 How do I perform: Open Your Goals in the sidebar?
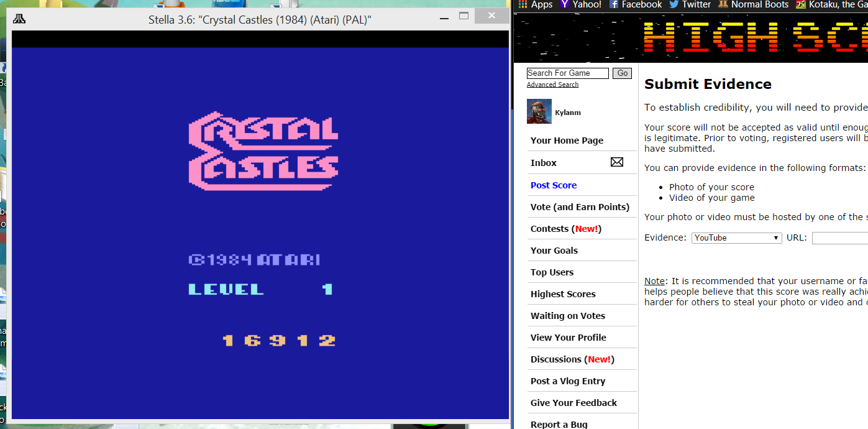tap(554, 251)
